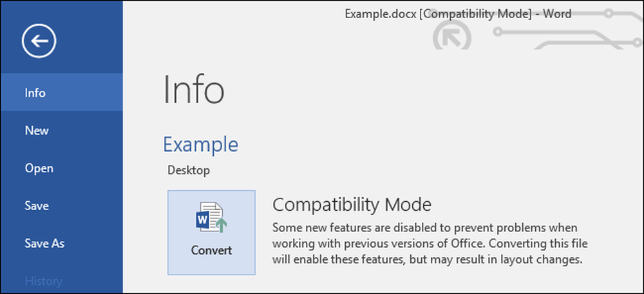Screen dimensions: 644x294
Task: Click the blue Example document title
Action: click(x=200, y=145)
